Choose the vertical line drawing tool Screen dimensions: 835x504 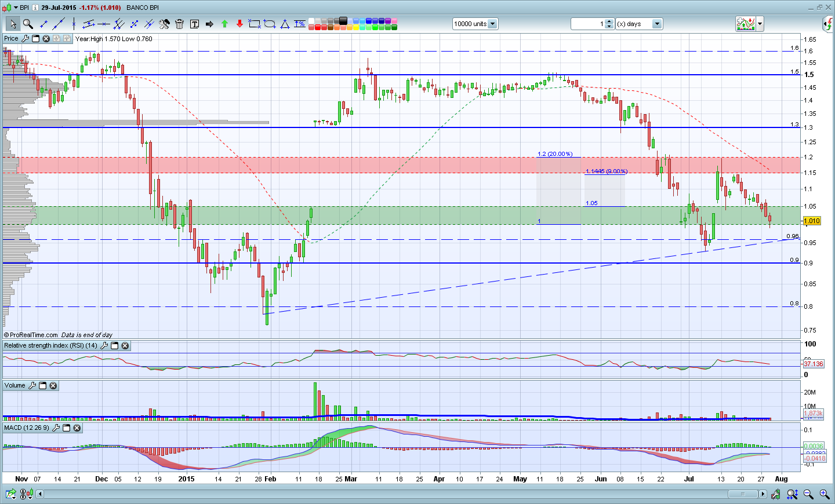coord(74,24)
